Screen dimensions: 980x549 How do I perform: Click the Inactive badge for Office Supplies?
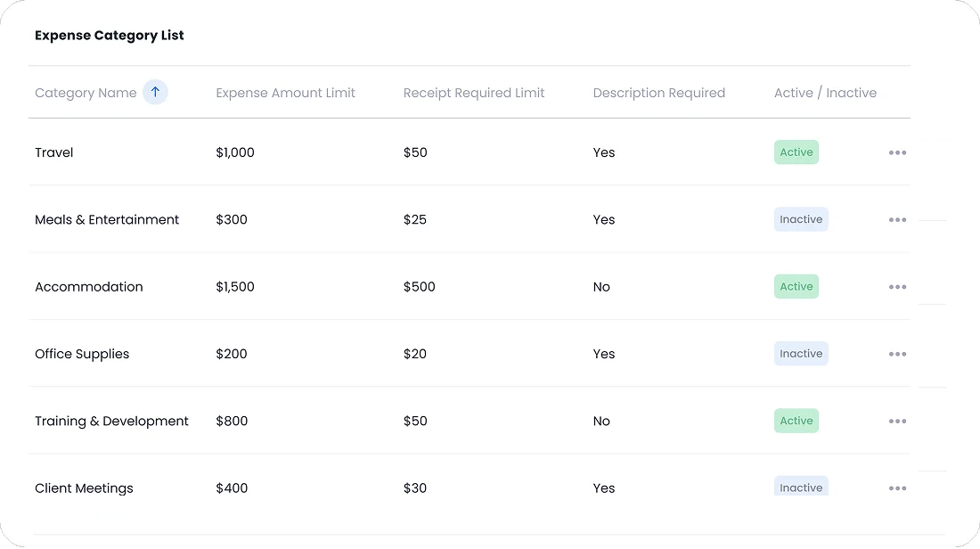tap(801, 353)
